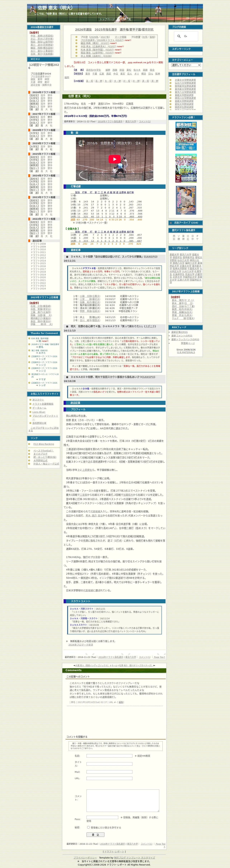Screen dimensions: 230x868
Task: Tick the 管理者にだけ表示を許可する checkbox
Action: [88, 827]
